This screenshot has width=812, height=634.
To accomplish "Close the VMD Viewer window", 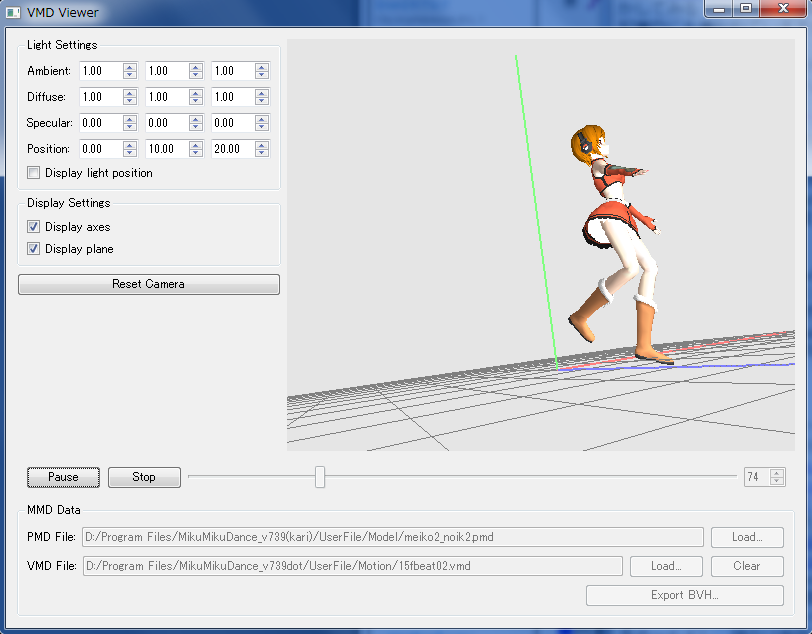I will (x=783, y=9).
